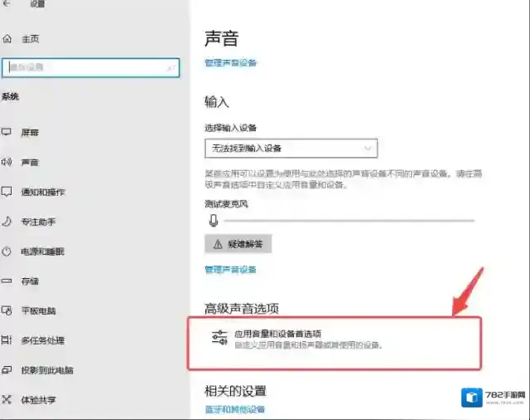Open the 选择输入设备 dropdown

click(x=291, y=149)
